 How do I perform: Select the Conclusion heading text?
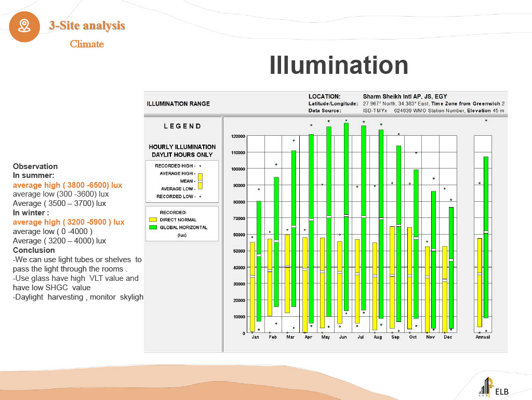[34, 250]
